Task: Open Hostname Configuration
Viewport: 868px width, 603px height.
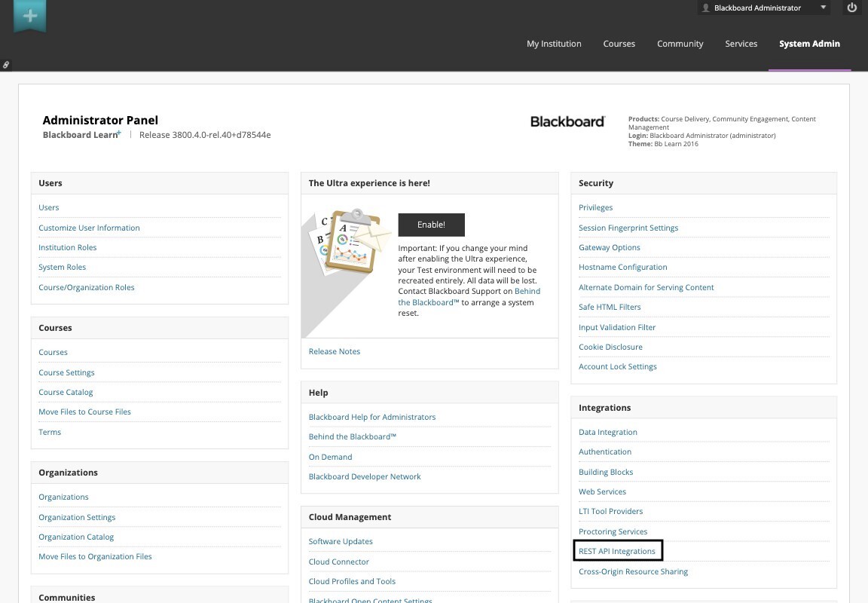Action: coord(623,267)
